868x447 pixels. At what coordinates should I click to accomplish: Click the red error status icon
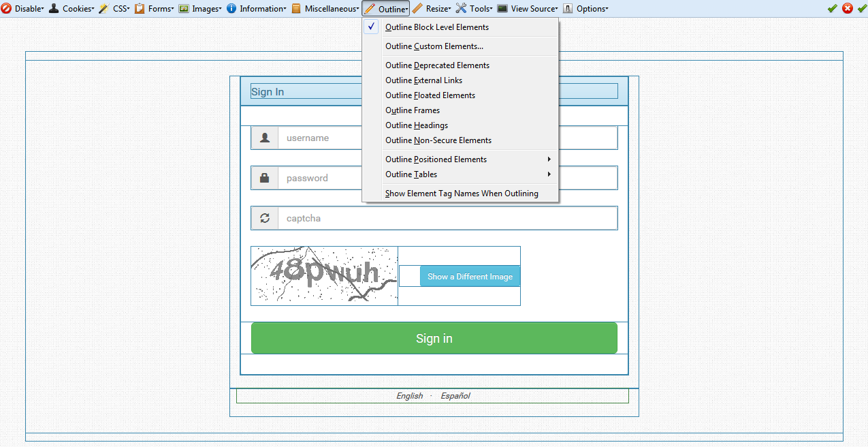pos(848,8)
